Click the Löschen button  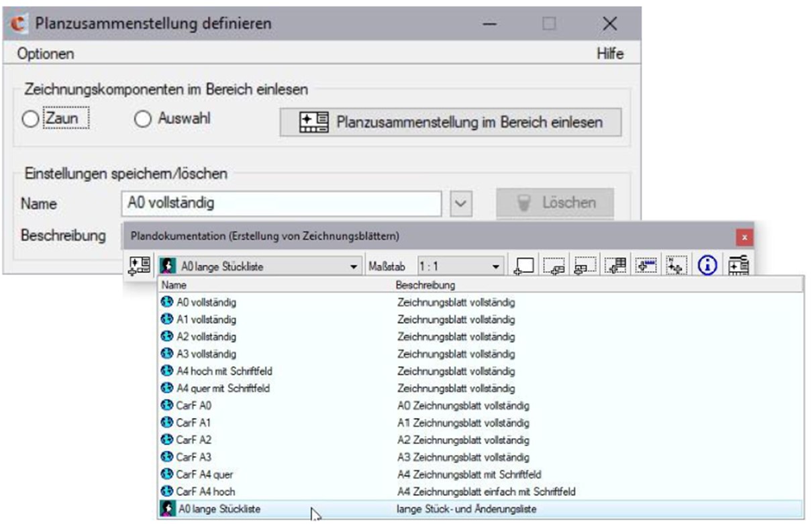555,203
